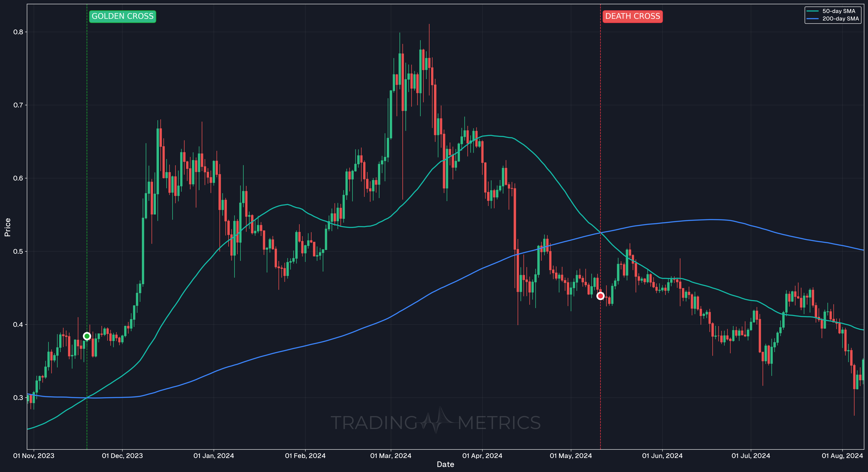Click the 01 Aug, 2024 date label

[x=842, y=456]
